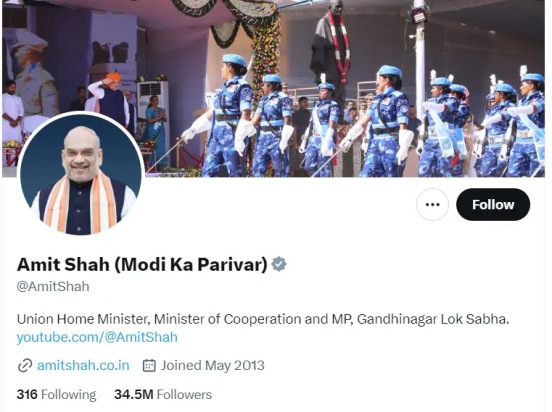The width and height of the screenshot is (552, 412).
Task: Click the chain link icon before amitshah.co.in
Action: click(25, 366)
